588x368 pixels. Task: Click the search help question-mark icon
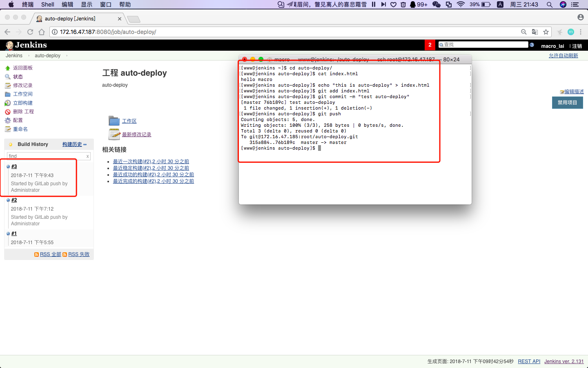click(532, 45)
